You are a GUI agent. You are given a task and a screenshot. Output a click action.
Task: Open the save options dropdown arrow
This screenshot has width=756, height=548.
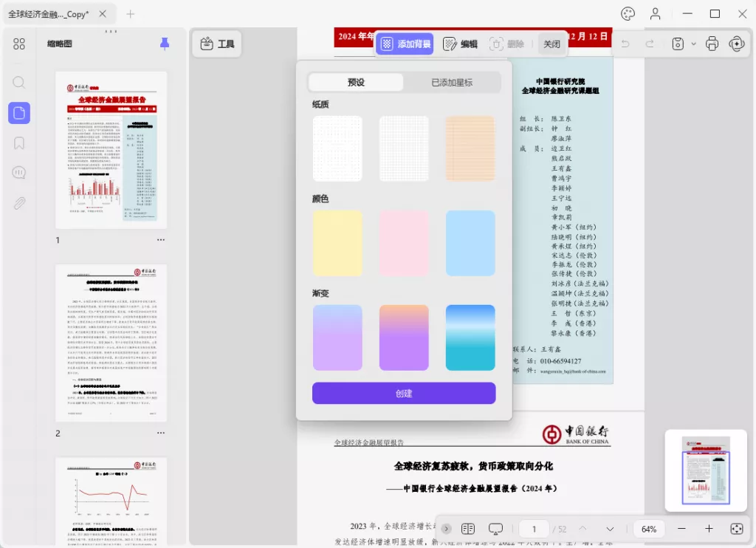click(x=693, y=44)
